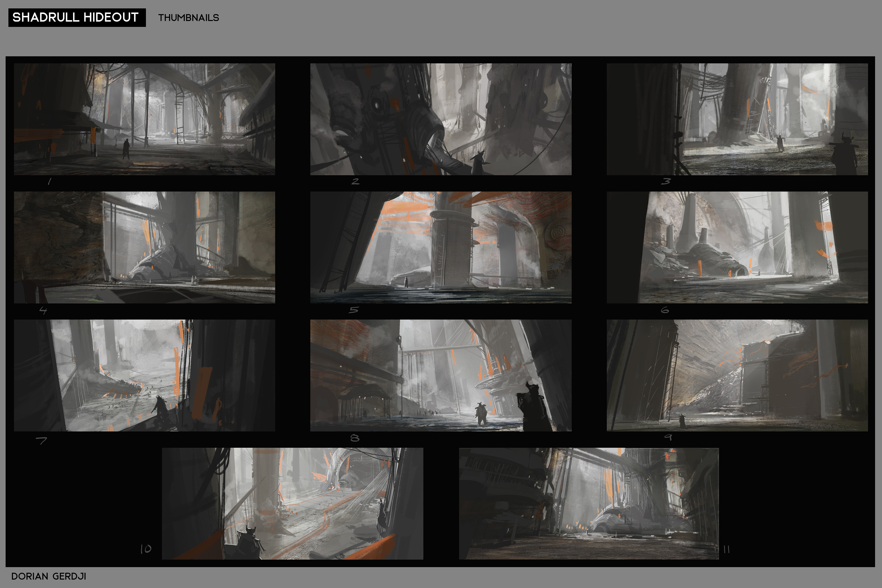Viewport: 882px width, 588px height.
Task: Select thumbnail 5 with central orange-lit pillar
Action: point(441,248)
